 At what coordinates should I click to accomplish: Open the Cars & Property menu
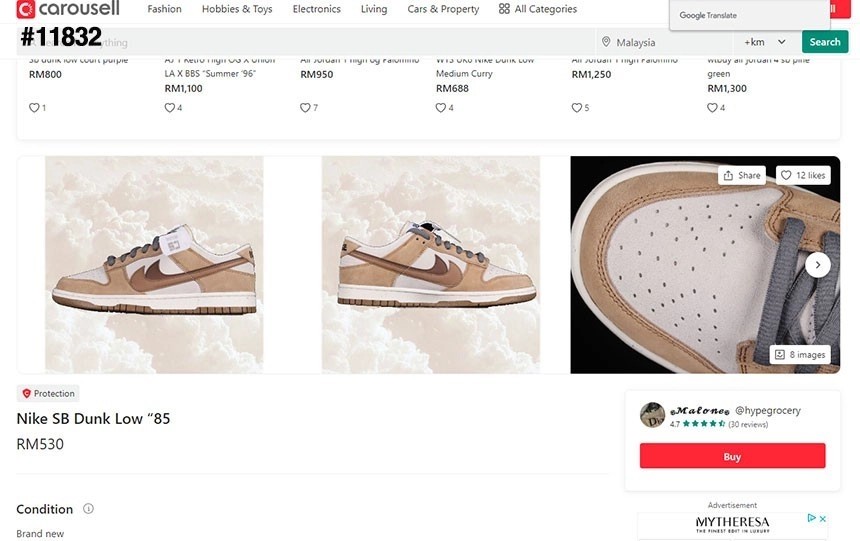coord(443,9)
